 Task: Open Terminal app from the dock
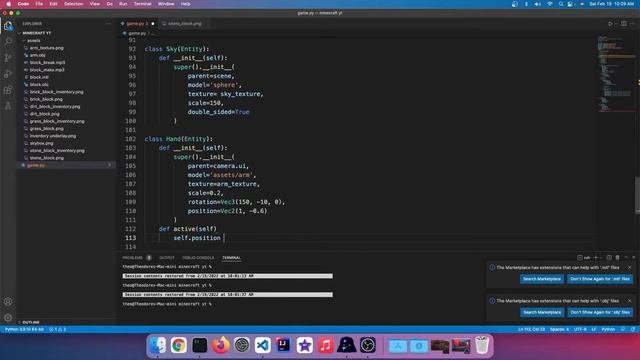tap(200, 345)
